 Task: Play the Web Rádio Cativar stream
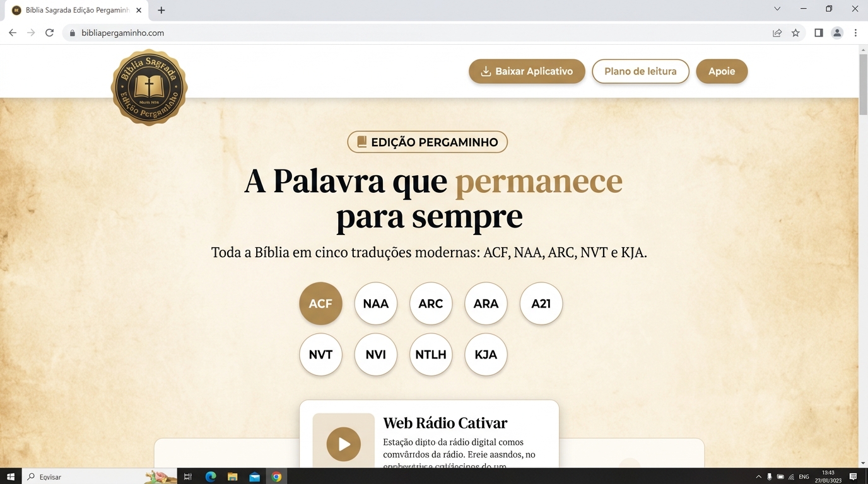344,444
